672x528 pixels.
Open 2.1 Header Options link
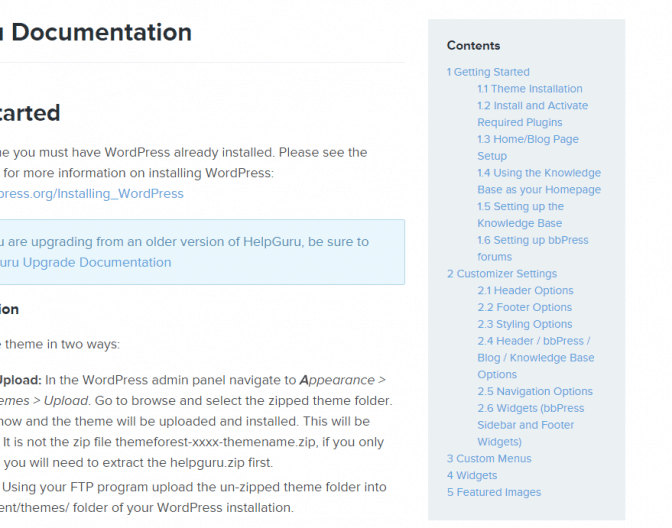point(525,290)
